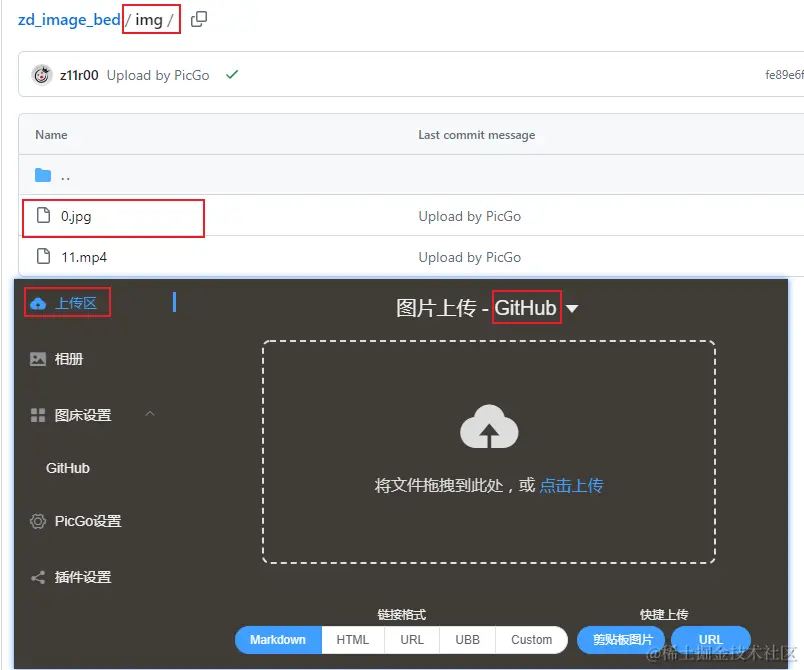Open the GitHub image host dropdown arrow

point(572,309)
